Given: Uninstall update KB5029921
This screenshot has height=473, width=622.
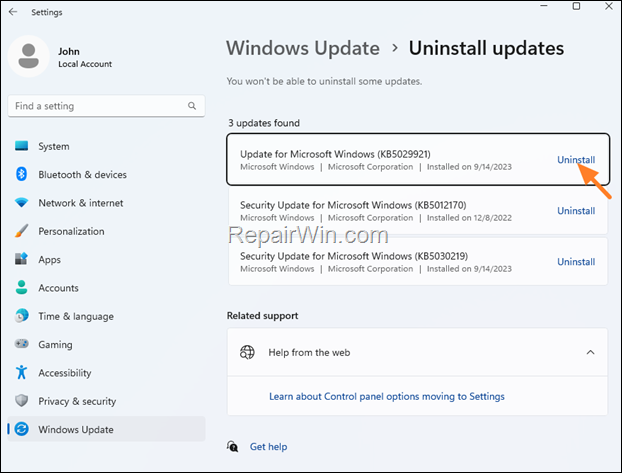Looking at the screenshot, I should point(576,160).
